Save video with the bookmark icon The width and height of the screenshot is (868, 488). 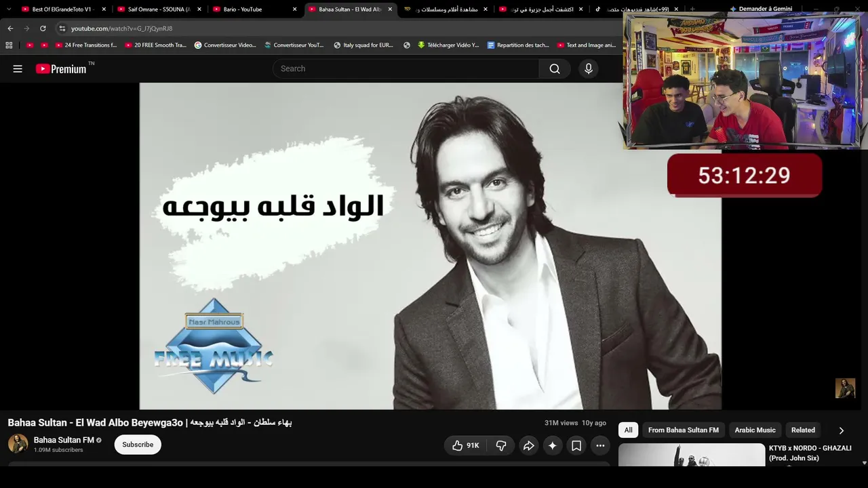(576, 445)
